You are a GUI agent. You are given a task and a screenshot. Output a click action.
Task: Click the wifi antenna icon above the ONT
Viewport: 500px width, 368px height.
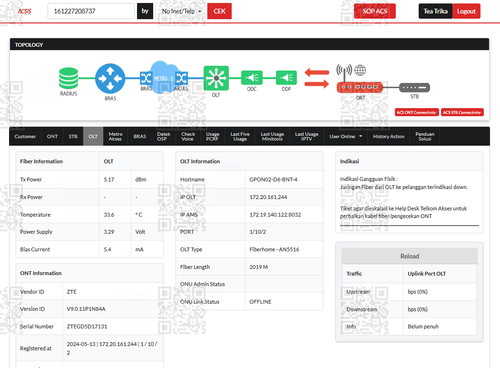344,71
